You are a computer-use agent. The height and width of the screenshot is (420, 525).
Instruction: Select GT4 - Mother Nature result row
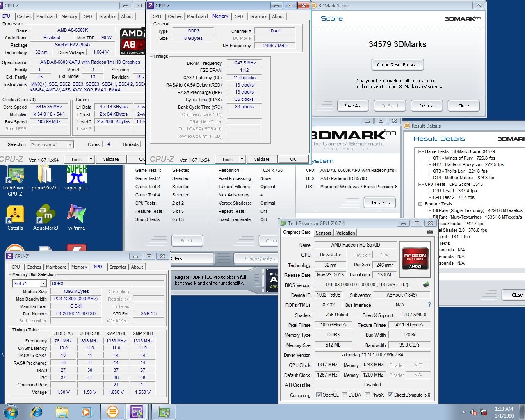tap(464, 178)
